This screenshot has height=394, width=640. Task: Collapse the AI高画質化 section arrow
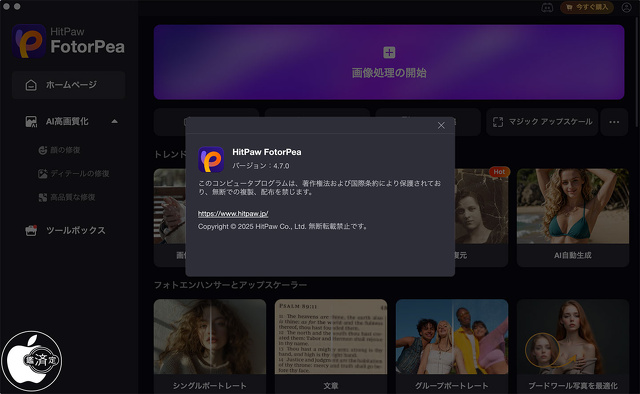pyautogui.click(x=115, y=121)
